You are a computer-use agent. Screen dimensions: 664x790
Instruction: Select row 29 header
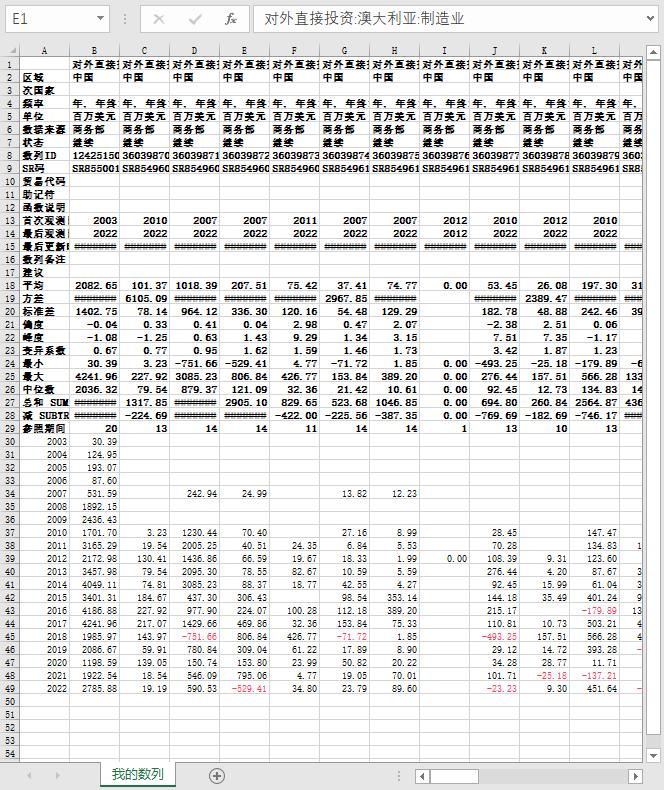pyautogui.click(x=10, y=429)
